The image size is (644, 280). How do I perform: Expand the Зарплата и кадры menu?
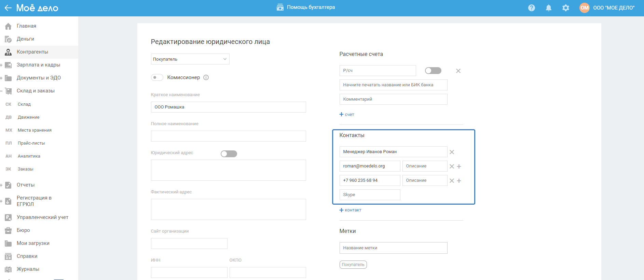pos(1,65)
